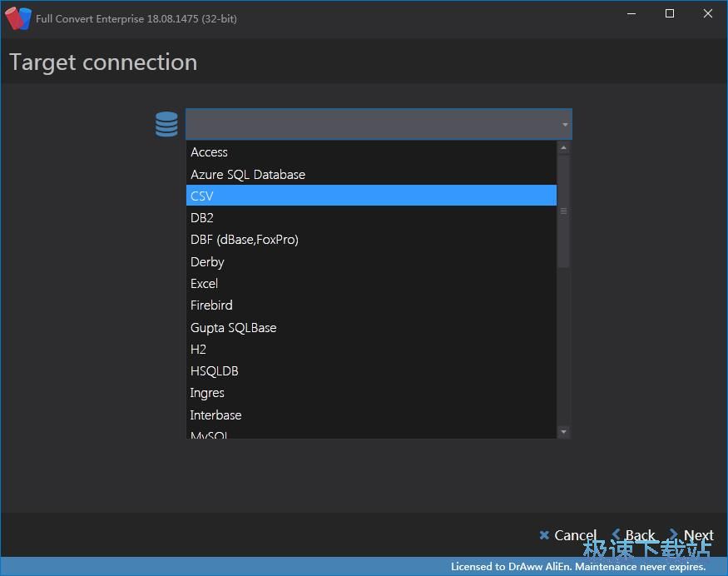Click the list scrollbar up arrow
728x576 pixels.
point(563,148)
